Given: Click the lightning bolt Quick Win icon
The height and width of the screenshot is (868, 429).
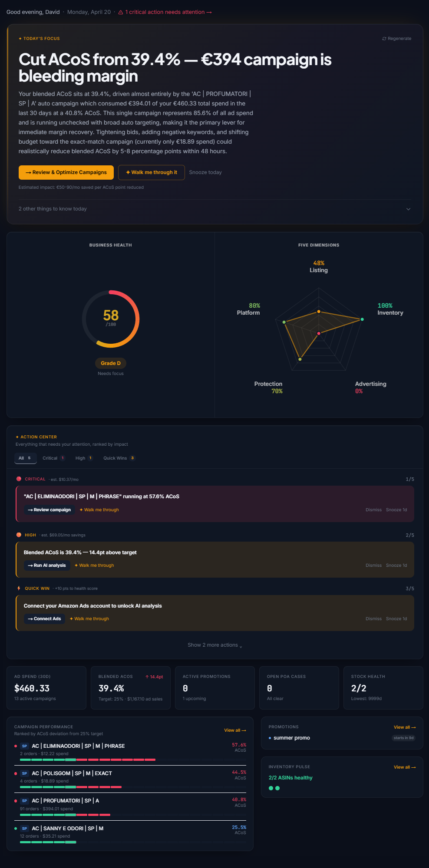Looking at the screenshot, I should pyautogui.click(x=19, y=588).
